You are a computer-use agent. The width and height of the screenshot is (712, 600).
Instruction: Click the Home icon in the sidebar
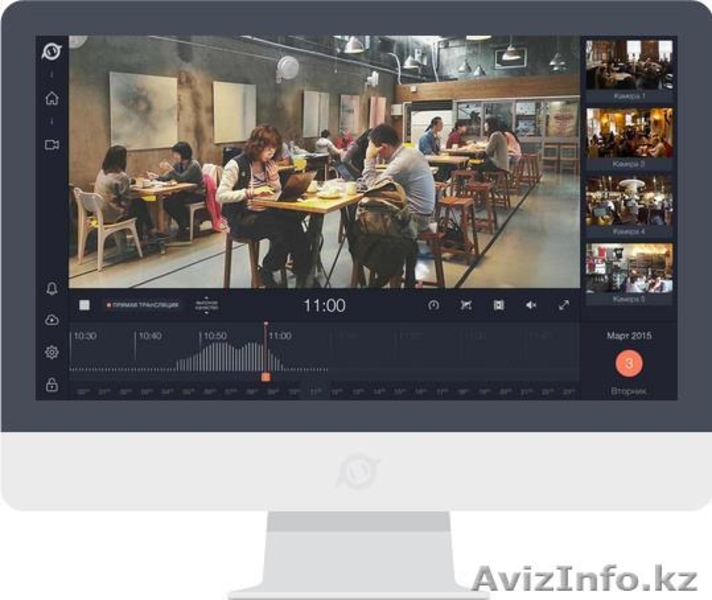[x=52, y=98]
